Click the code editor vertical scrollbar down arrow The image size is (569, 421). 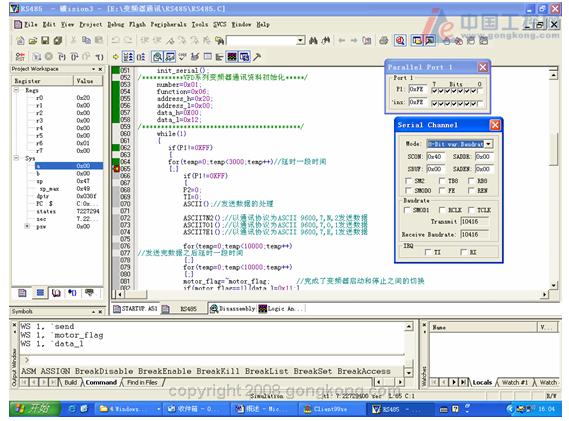tap(554, 285)
